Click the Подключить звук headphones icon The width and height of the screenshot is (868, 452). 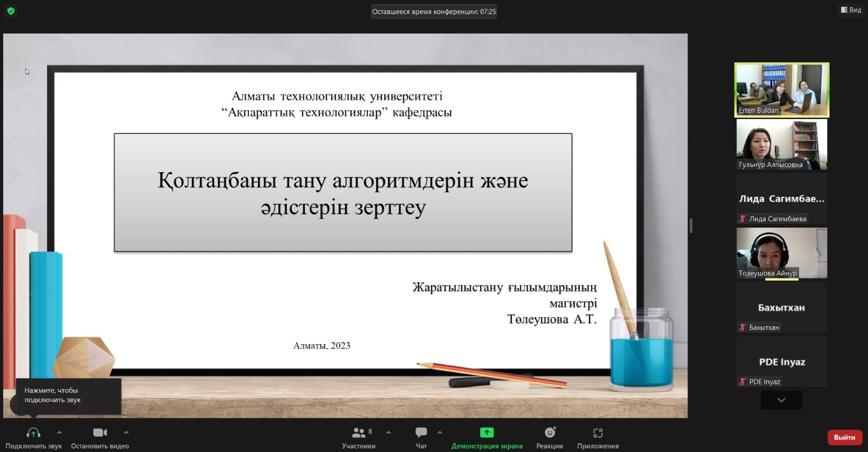34,432
